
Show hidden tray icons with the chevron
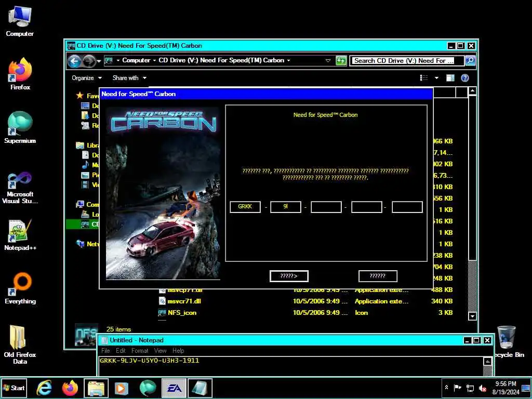click(x=446, y=388)
